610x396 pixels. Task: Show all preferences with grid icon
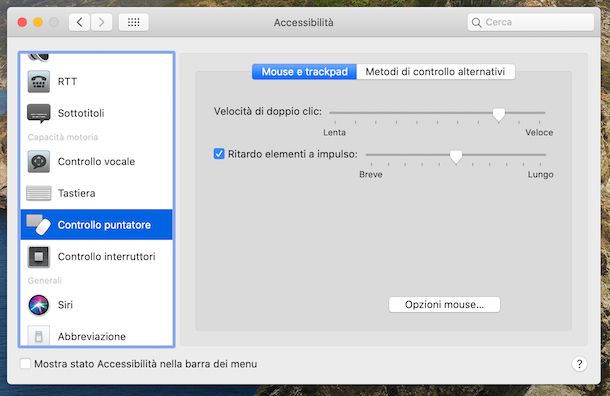(x=133, y=22)
